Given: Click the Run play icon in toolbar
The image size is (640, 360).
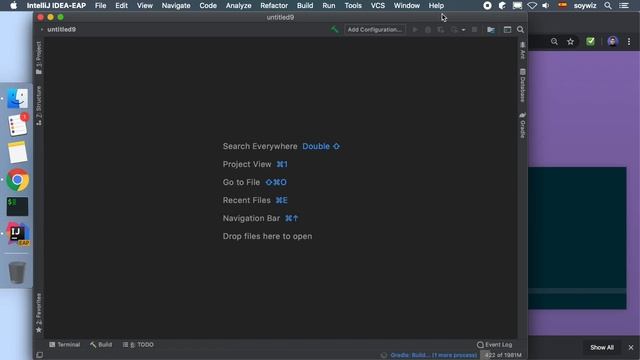Looking at the screenshot, I should coord(415,29).
